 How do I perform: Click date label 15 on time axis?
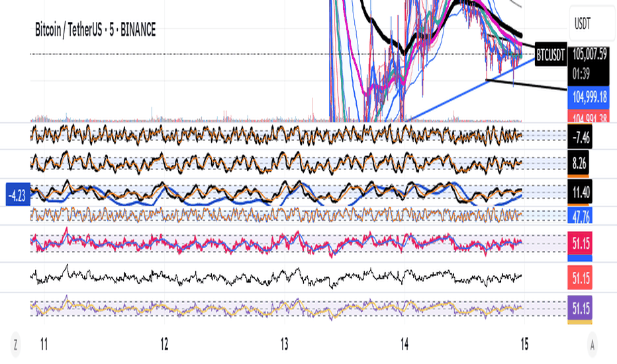[524, 345]
